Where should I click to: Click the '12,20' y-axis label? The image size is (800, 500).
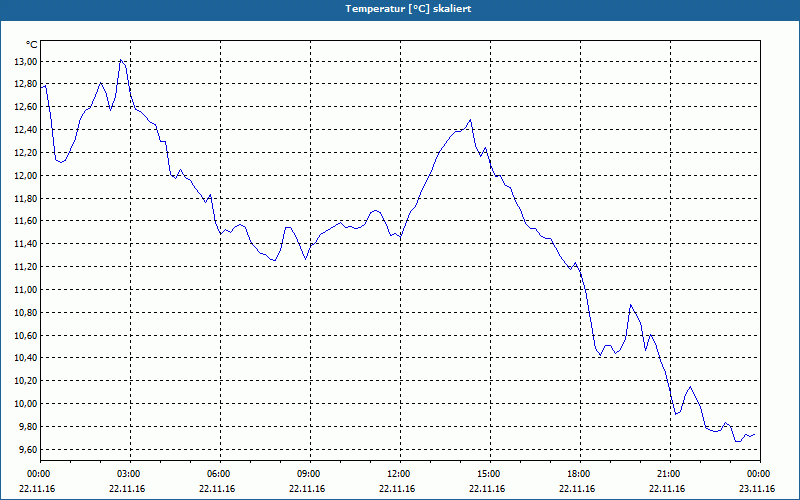pos(27,153)
